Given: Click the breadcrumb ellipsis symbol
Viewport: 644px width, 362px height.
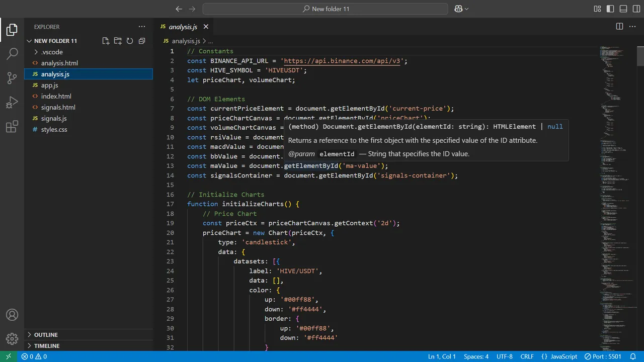Looking at the screenshot, I should 211,41.
